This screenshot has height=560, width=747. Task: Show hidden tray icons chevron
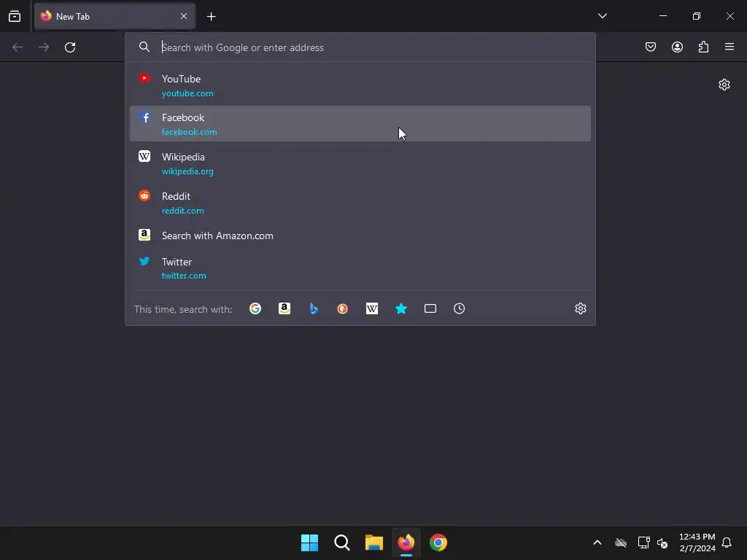click(x=597, y=542)
